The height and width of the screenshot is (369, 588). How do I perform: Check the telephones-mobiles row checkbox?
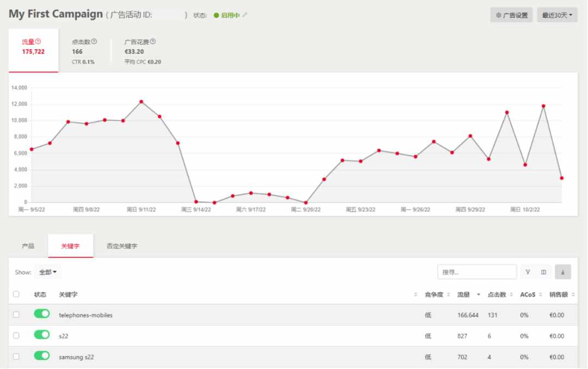pos(16,314)
